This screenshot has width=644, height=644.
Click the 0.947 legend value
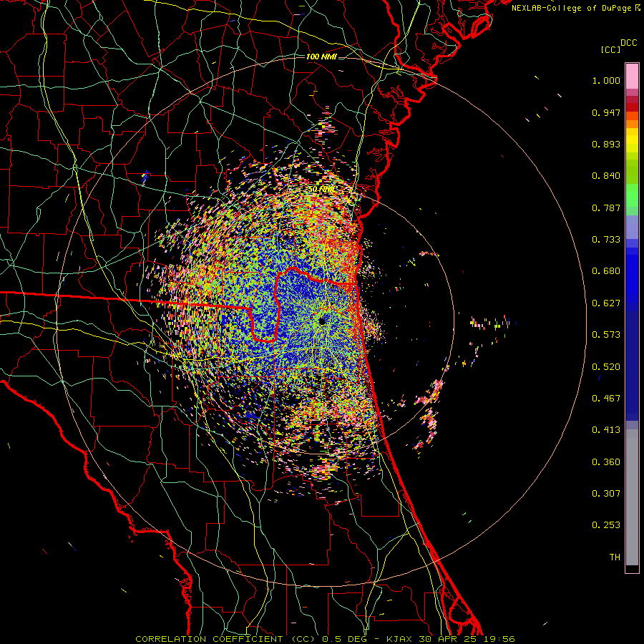pos(606,112)
